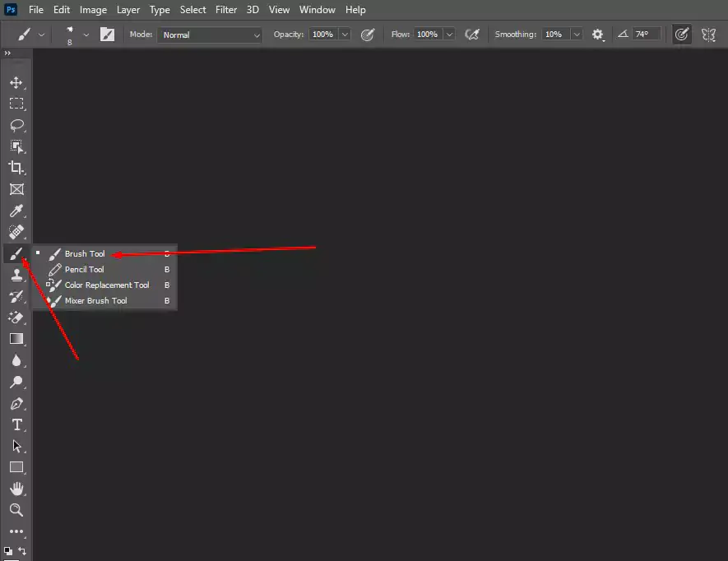Choose Color Replacement Tool from the list
This screenshot has width=728, height=561.
point(105,285)
